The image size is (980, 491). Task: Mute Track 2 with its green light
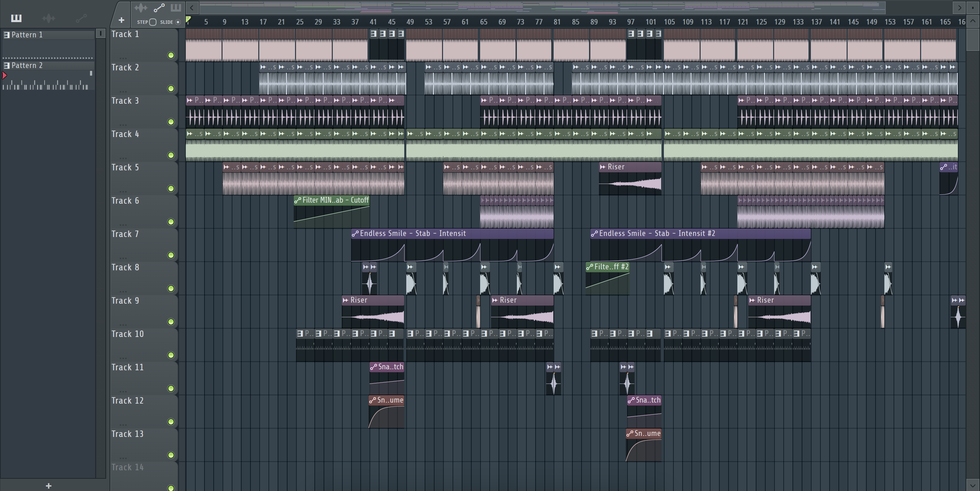[171, 88]
